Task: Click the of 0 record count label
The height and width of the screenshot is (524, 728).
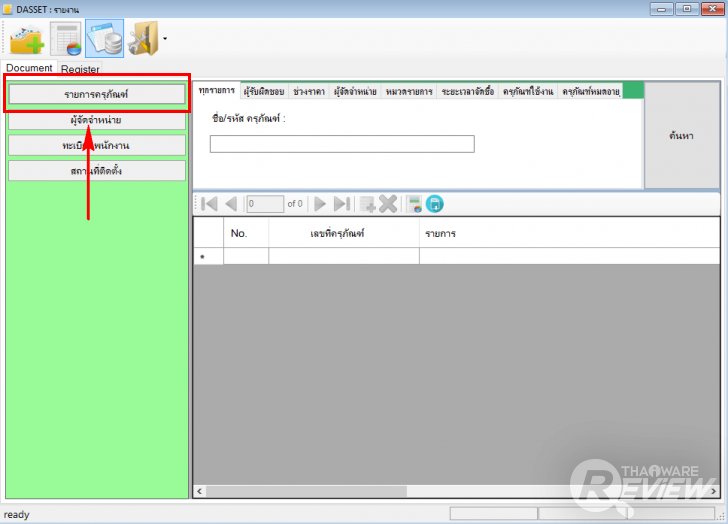Action: point(295,204)
